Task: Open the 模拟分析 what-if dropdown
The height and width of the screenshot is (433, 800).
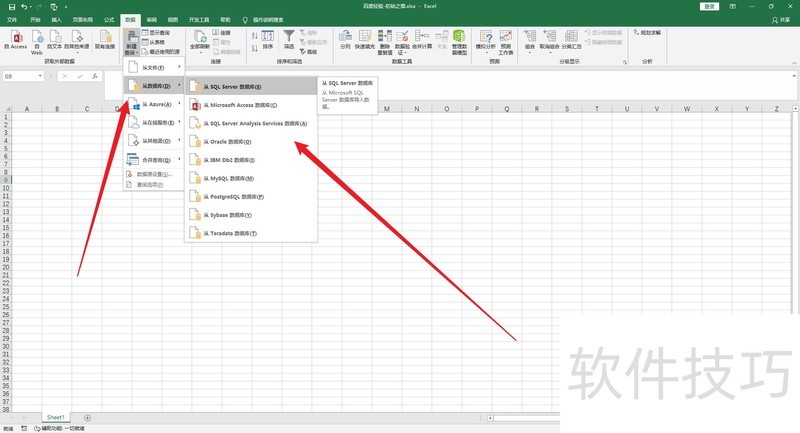Action: point(486,42)
